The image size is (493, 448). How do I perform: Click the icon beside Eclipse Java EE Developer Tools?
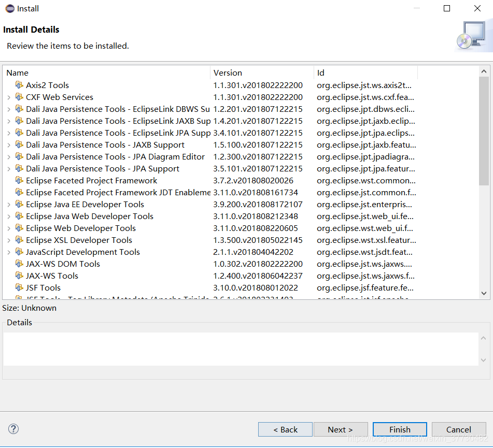pyautogui.click(x=19, y=204)
